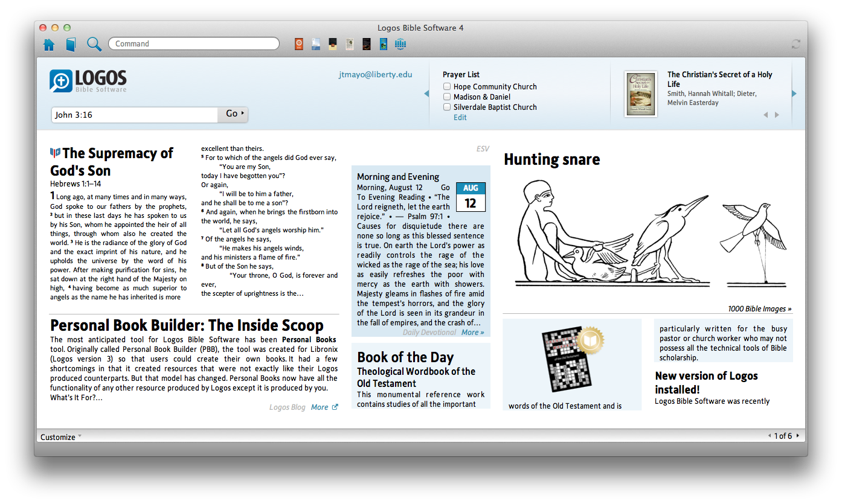This screenshot has height=504, width=842.
Task: Click the Logos Bible Software logo
Action: 88,81
